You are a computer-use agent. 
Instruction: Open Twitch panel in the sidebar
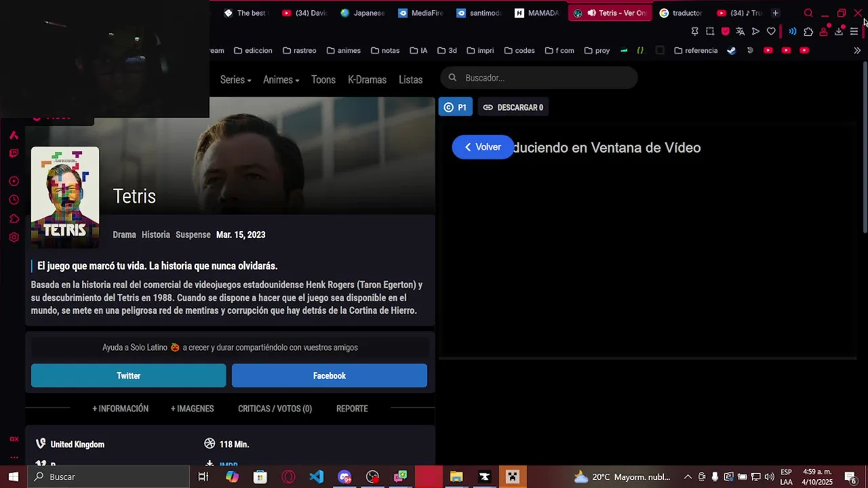point(14,154)
